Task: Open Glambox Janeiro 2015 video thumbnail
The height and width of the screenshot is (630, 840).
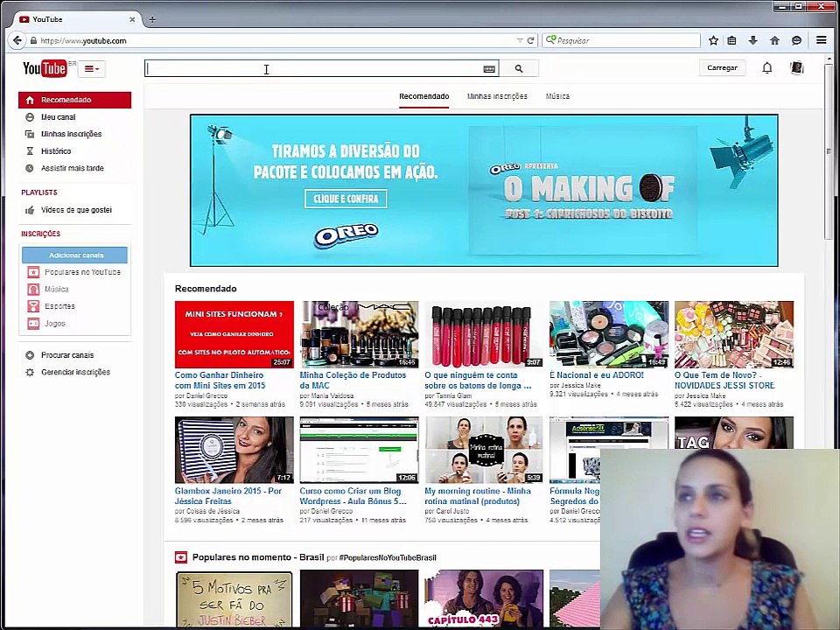Action: (x=234, y=450)
